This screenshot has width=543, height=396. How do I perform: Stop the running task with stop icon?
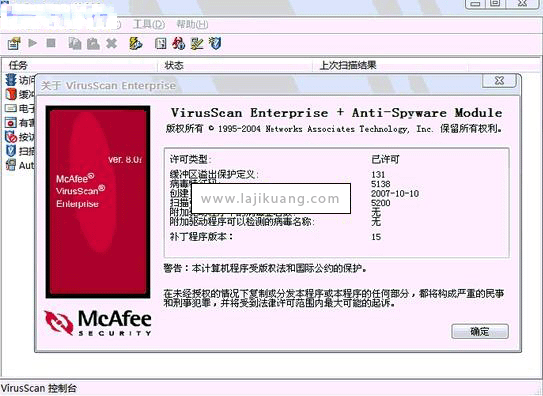pos(51,43)
